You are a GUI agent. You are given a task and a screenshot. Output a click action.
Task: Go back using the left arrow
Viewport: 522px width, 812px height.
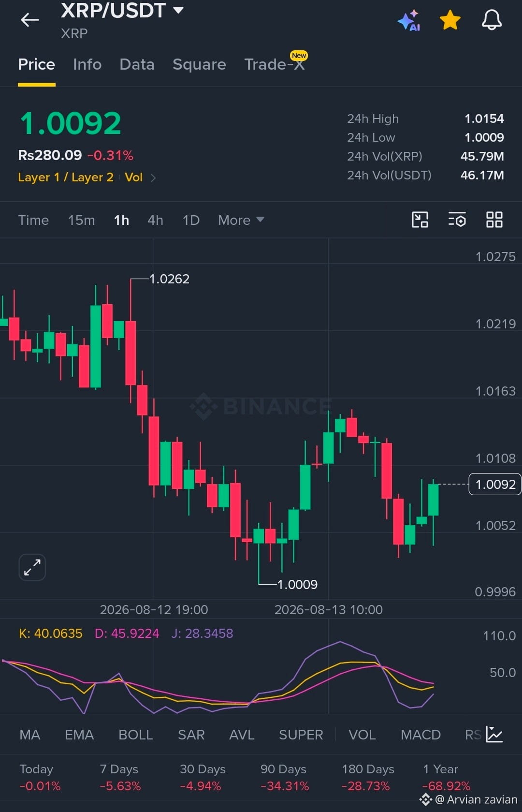point(29,20)
